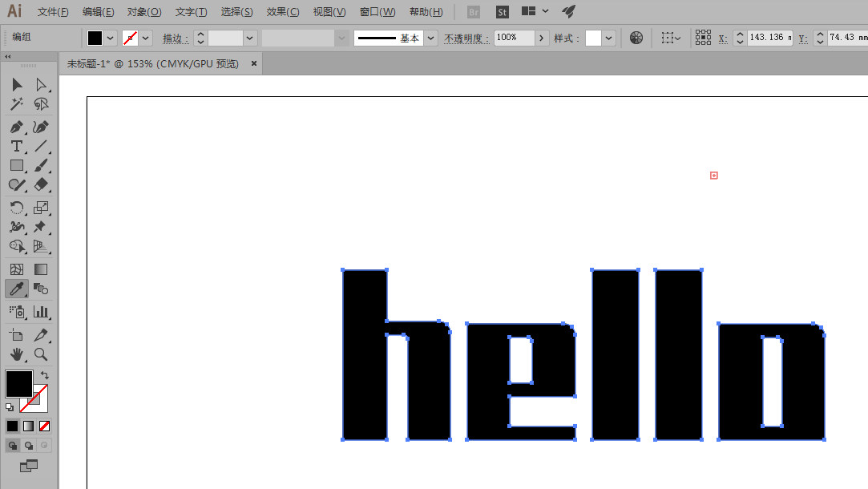Select the Lasso tool
This screenshot has width=868, height=489.
coord(41,104)
